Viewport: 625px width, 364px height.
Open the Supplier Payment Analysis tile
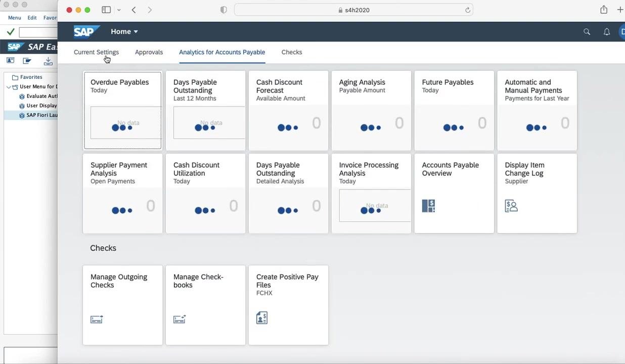pos(122,193)
